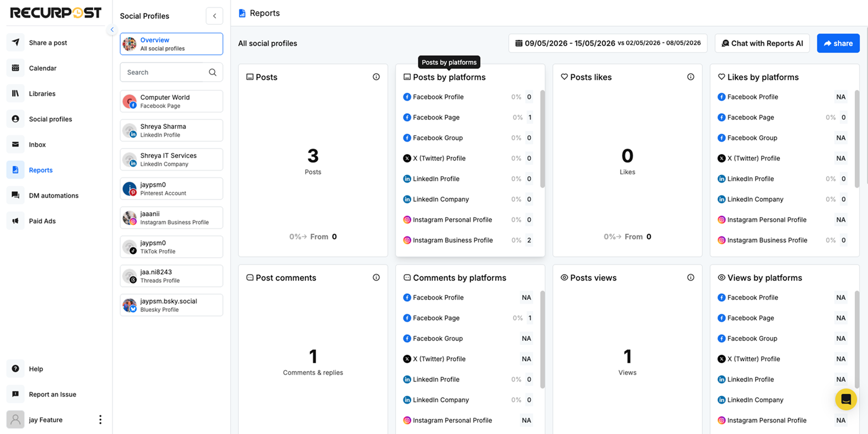Click Chat with Reports AI button
Screen dimensions: 868x434
click(x=762, y=43)
